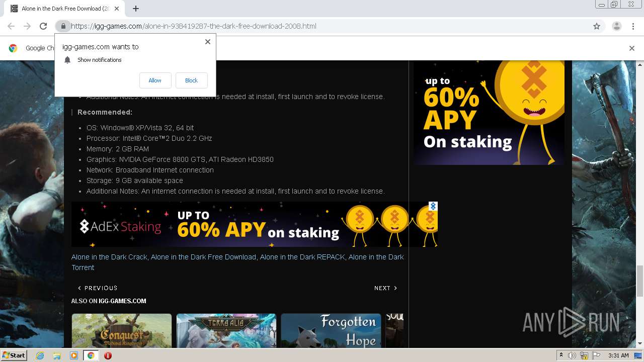Open the Action Center flag icon
This screenshot has width=644, height=362.
click(x=596, y=355)
